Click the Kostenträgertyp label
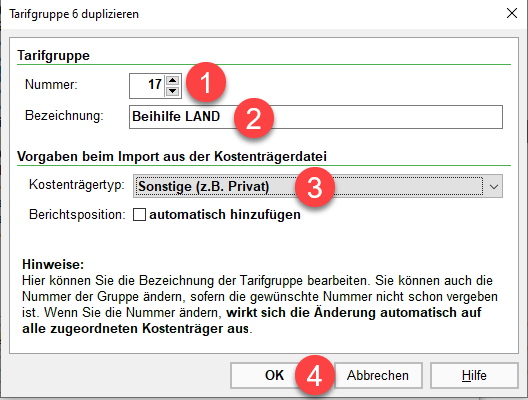Screen dimensions: 528x400 tap(77, 185)
